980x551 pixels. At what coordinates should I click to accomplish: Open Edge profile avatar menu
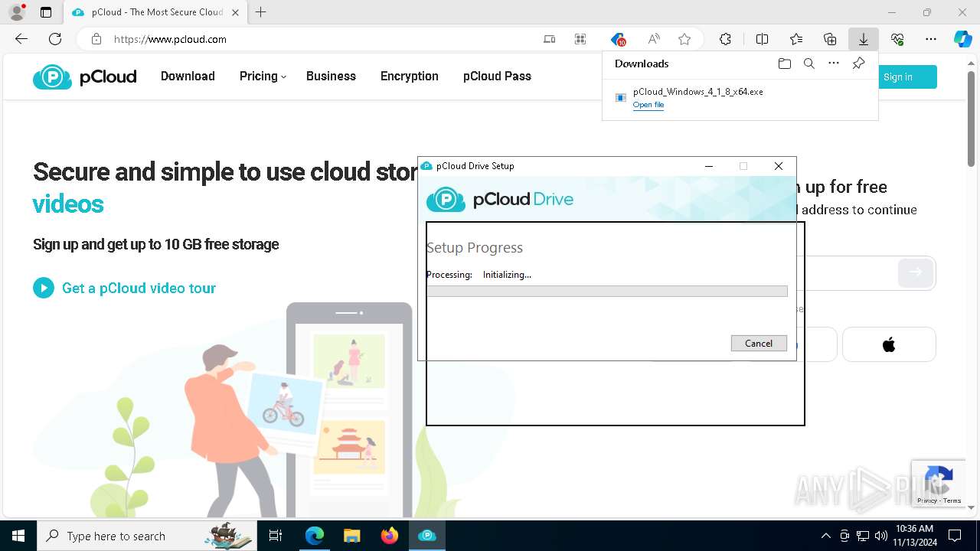click(17, 12)
